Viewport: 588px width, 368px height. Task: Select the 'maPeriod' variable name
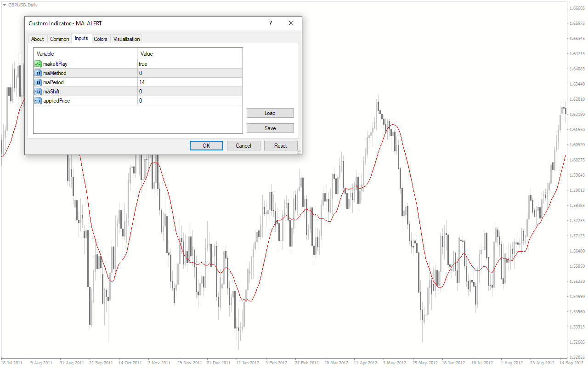[53, 82]
